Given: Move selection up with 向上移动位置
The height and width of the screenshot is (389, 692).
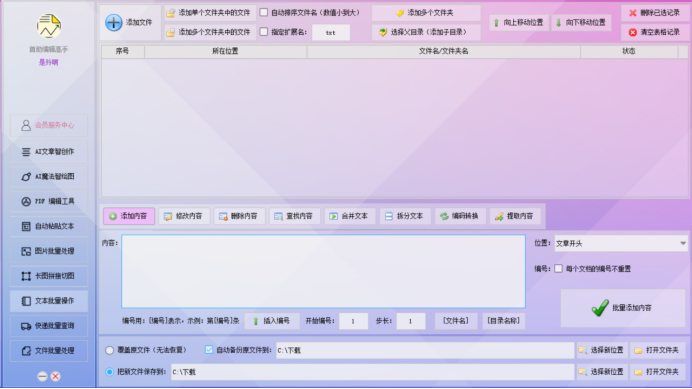Looking at the screenshot, I should click(519, 23).
